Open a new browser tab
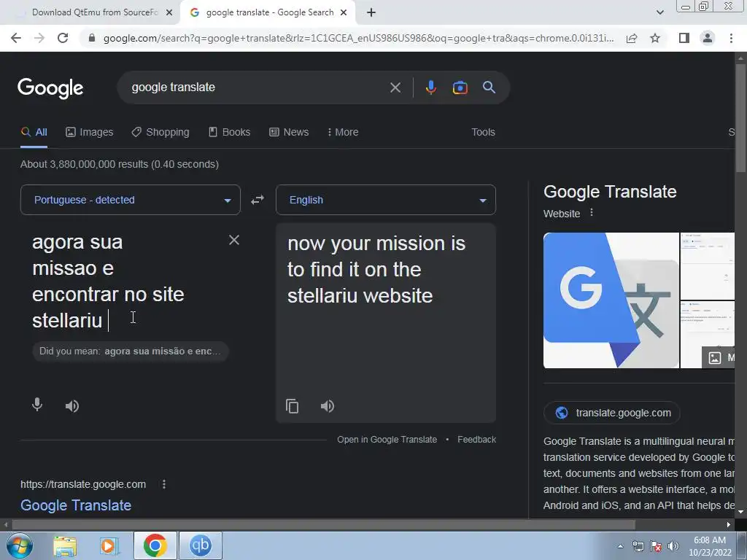The image size is (747, 560). (371, 12)
